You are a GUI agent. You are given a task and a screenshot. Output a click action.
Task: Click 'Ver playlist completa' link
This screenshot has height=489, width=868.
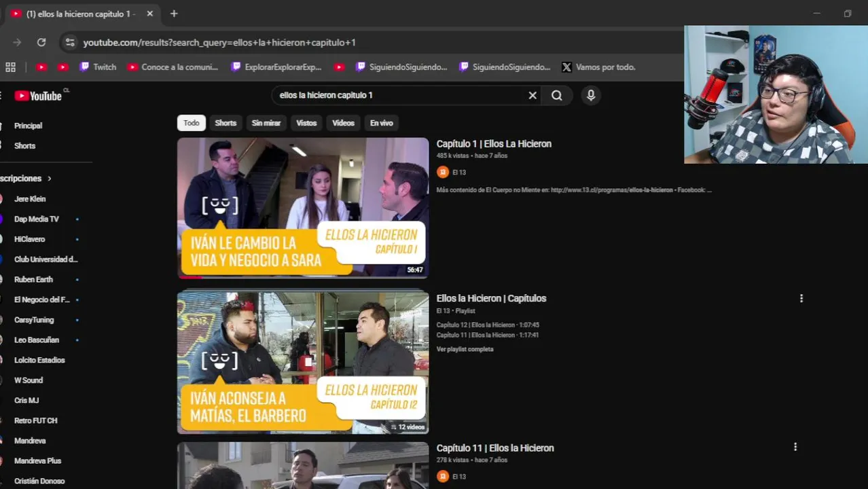[x=465, y=349]
